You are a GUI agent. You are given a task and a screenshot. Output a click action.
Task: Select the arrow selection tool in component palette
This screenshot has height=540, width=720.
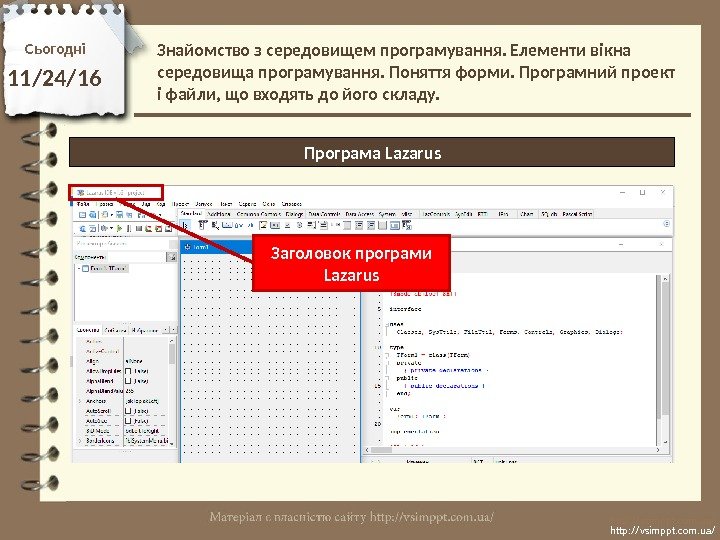tap(185, 225)
